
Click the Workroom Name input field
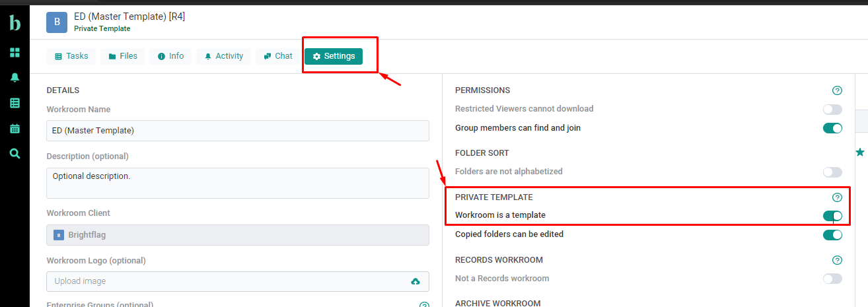pos(238,131)
